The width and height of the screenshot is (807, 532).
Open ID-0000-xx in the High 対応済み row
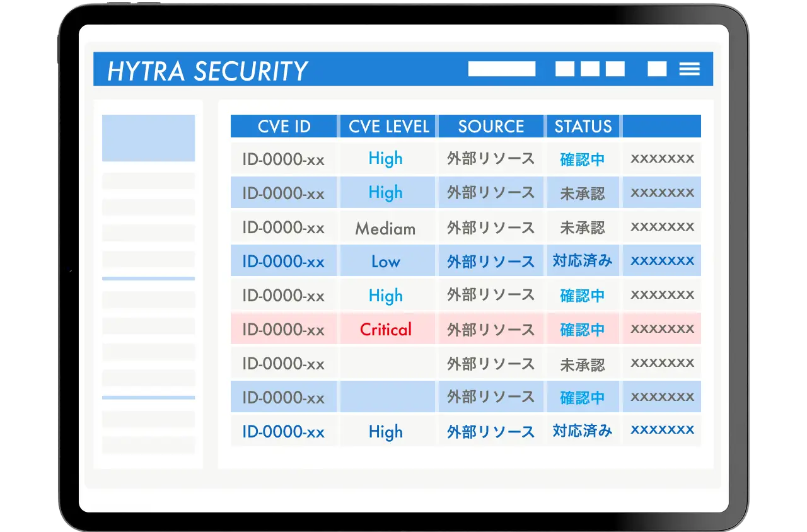tap(283, 432)
